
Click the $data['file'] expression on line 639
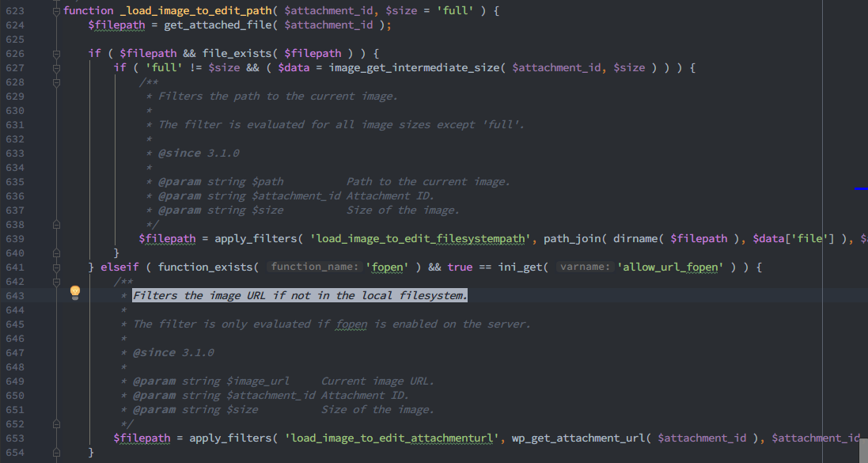(794, 239)
